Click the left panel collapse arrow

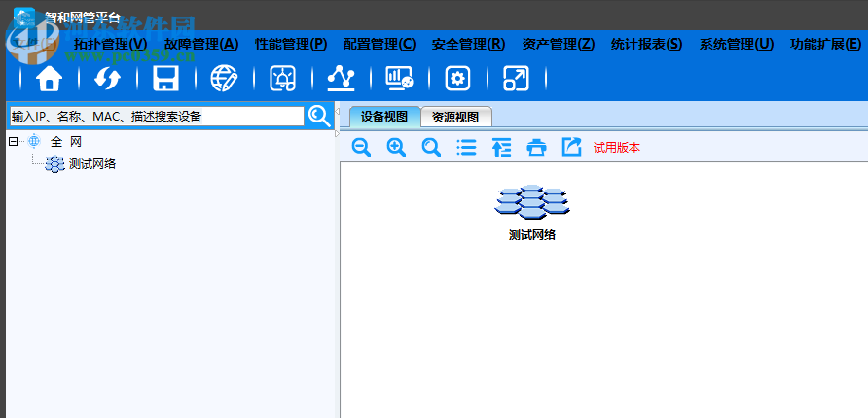[337, 112]
